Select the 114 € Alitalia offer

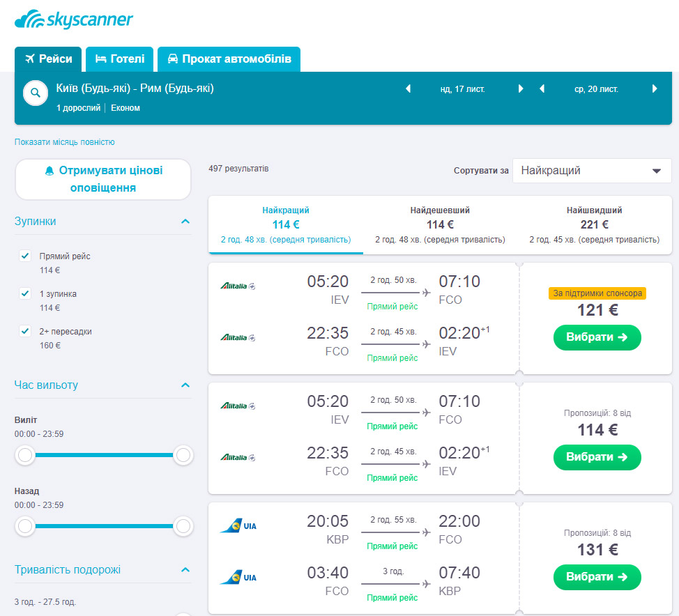(597, 457)
